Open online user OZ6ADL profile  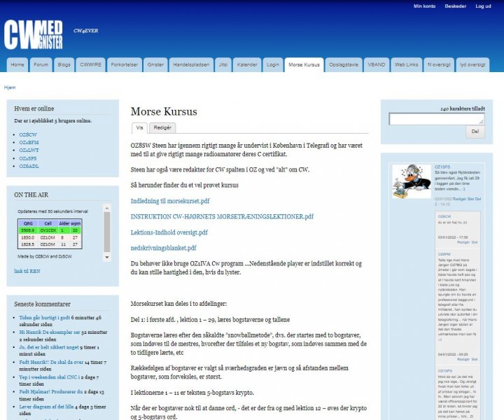[29, 166]
